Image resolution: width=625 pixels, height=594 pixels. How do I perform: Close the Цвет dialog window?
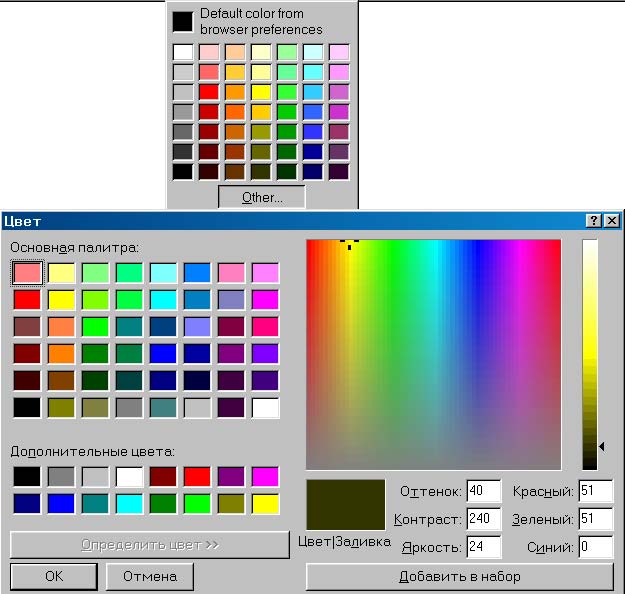point(611,221)
